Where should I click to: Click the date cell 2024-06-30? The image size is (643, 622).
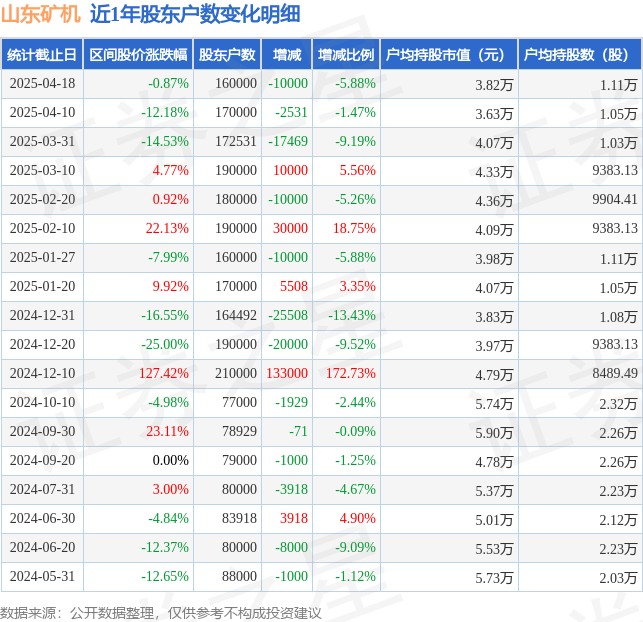[x=43, y=518]
